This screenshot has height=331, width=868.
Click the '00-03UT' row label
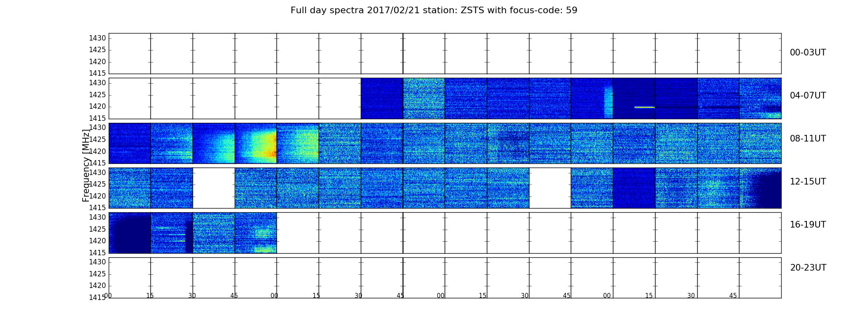[x=808, y=53]
